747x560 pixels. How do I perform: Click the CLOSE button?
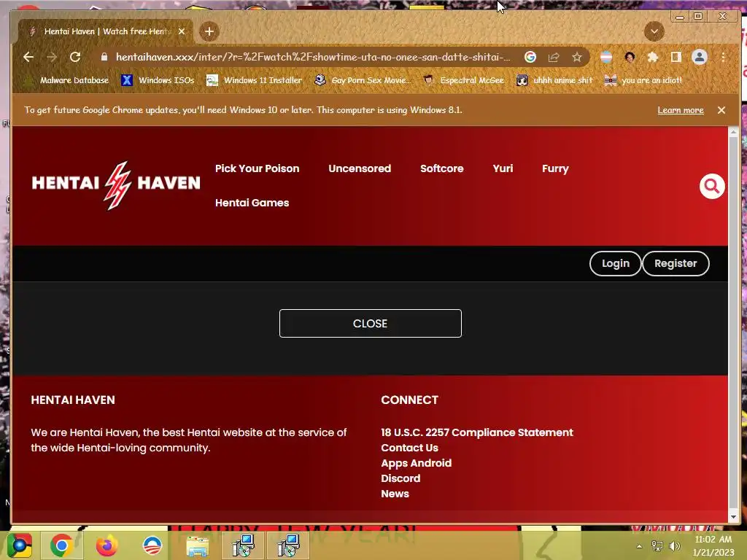click(x=370, y=323)
